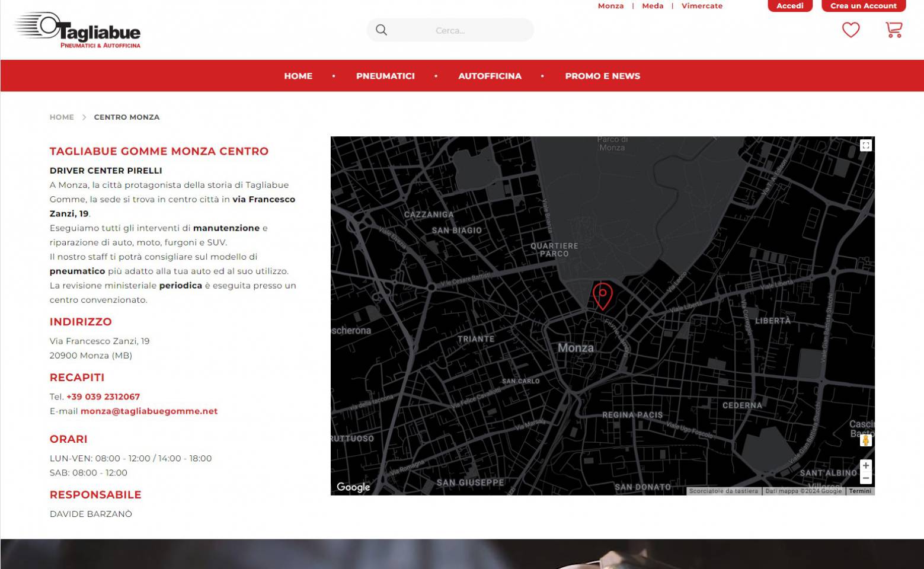Image resolution: width=924 pixels, height=569 pixels.
Task: Click the SAN BIAGIO label on map
Action: coord(456,231)
